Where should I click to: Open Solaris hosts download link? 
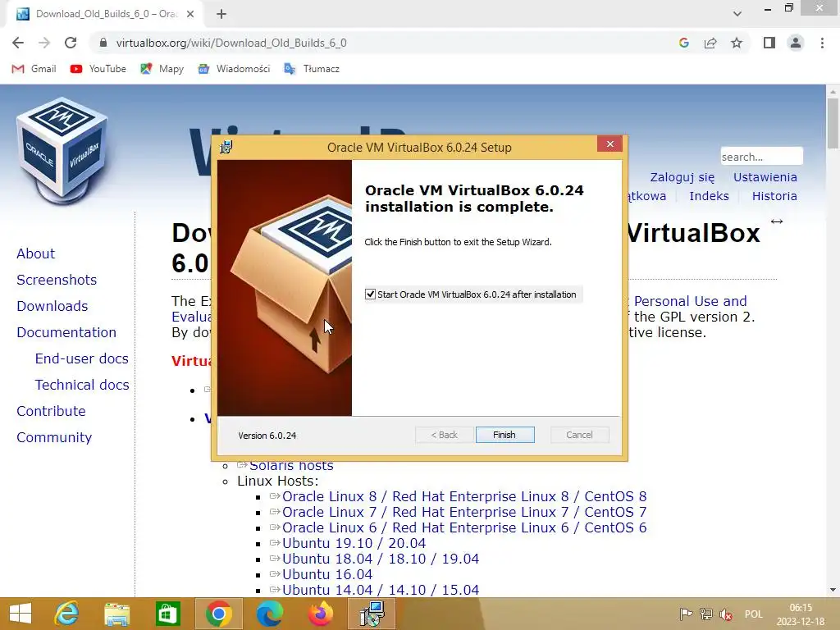291,466
